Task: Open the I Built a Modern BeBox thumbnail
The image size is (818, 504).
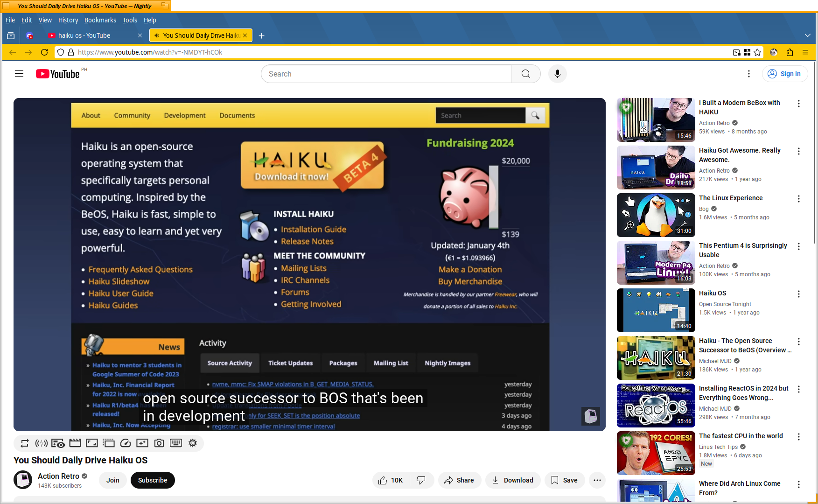Action: (x=656, y=120)
